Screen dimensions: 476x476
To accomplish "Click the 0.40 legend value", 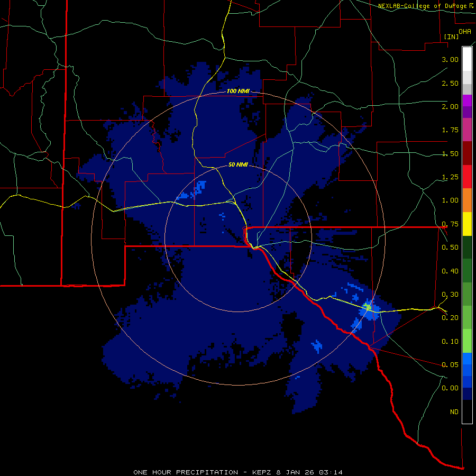I will pyautogui.click(x=450, y=271).
